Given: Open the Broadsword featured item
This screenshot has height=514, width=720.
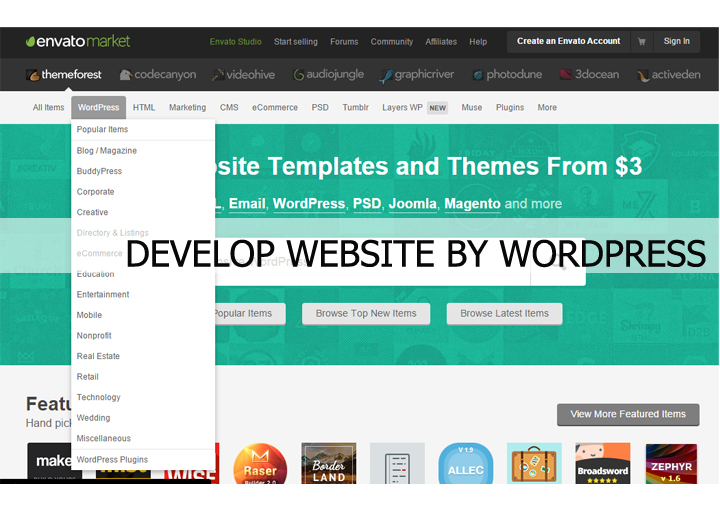Looking at the screenshot, I should point(602,463).
